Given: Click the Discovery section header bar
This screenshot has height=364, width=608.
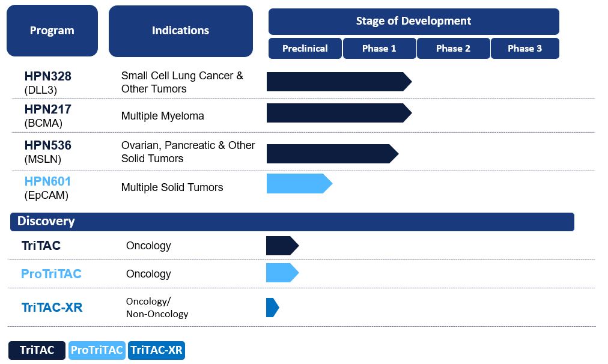Looking at the screenshot, I should click(292, 222).
